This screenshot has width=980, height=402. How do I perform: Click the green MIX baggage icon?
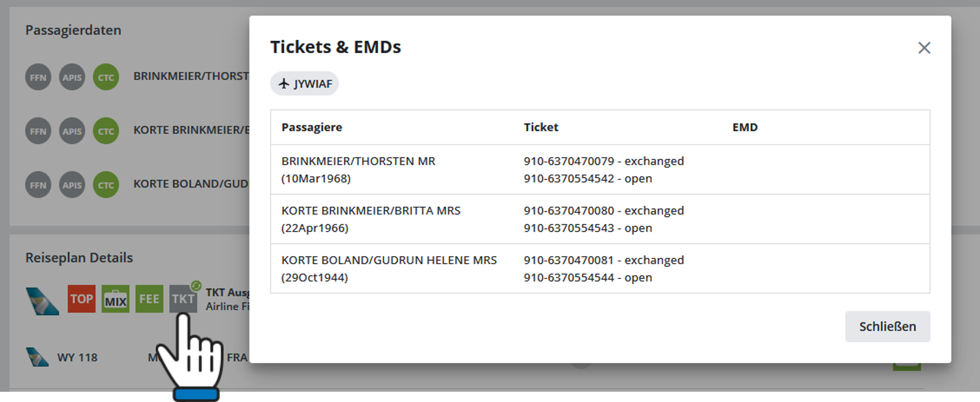point(115,299)
